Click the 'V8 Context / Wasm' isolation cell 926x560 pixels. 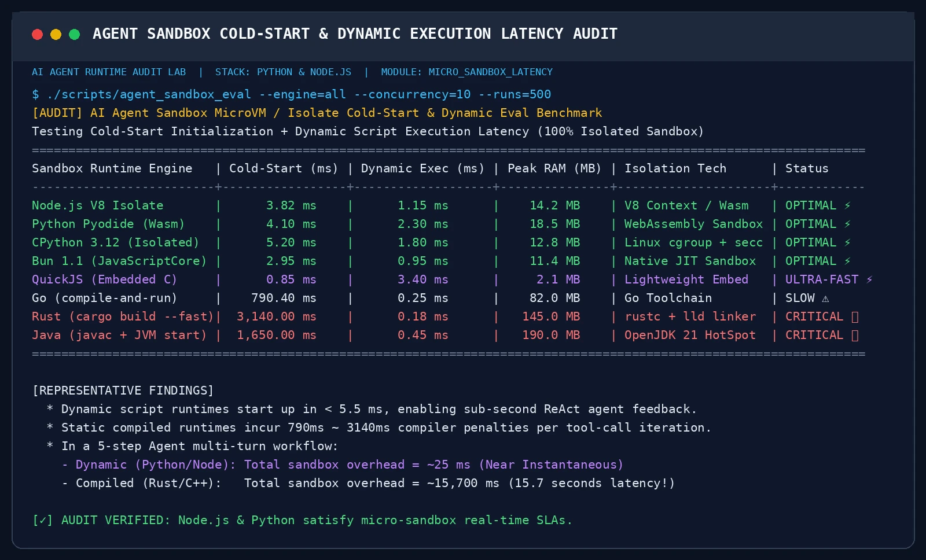686,205
